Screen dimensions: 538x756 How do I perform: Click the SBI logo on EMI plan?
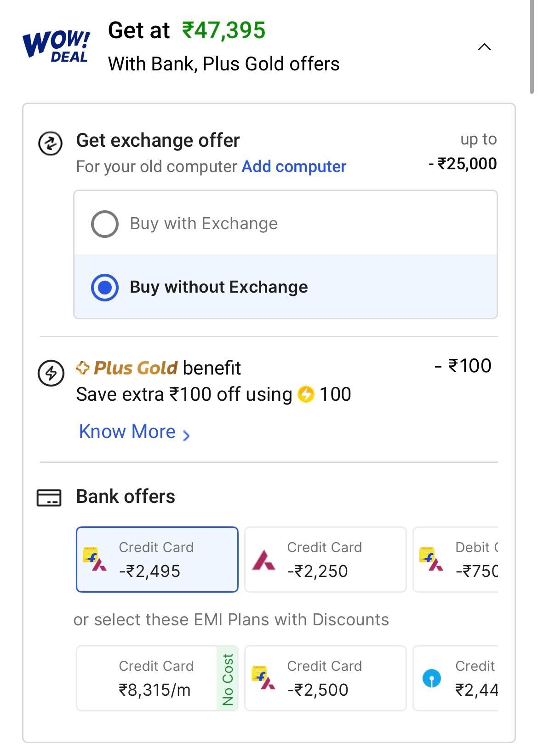[x=431, y=678]
